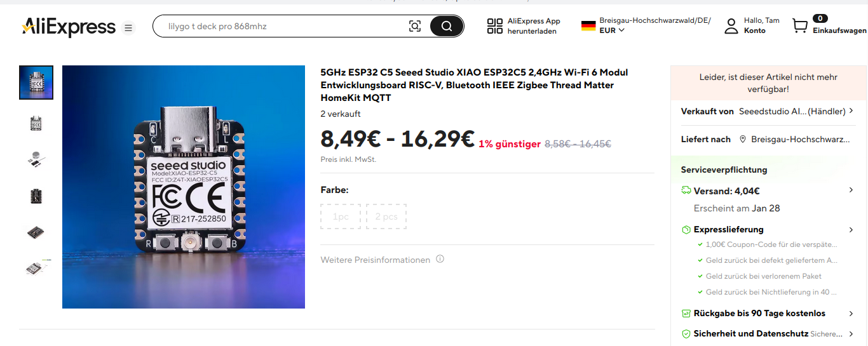Viewport: 868px width, 346px height.
Task: Click Weitere Preisinformationen link
Action: [375, 260]
